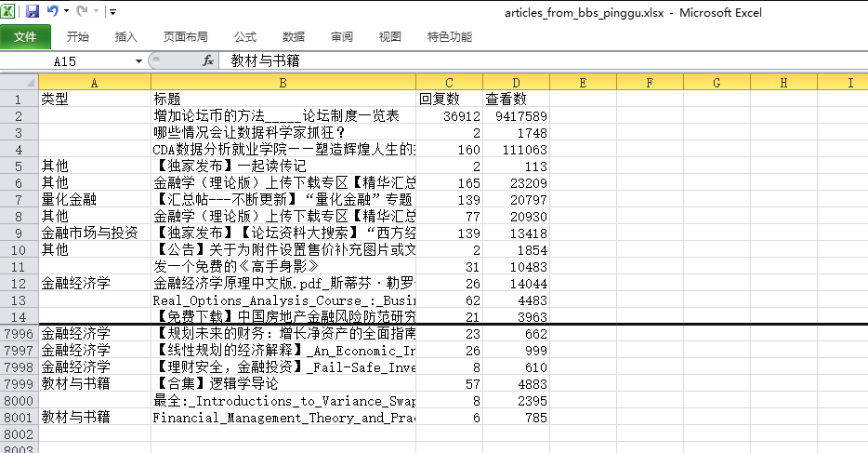868x453 pixels.
Task: Click the cell with value 36912
Action: click(x=449, y=115)
